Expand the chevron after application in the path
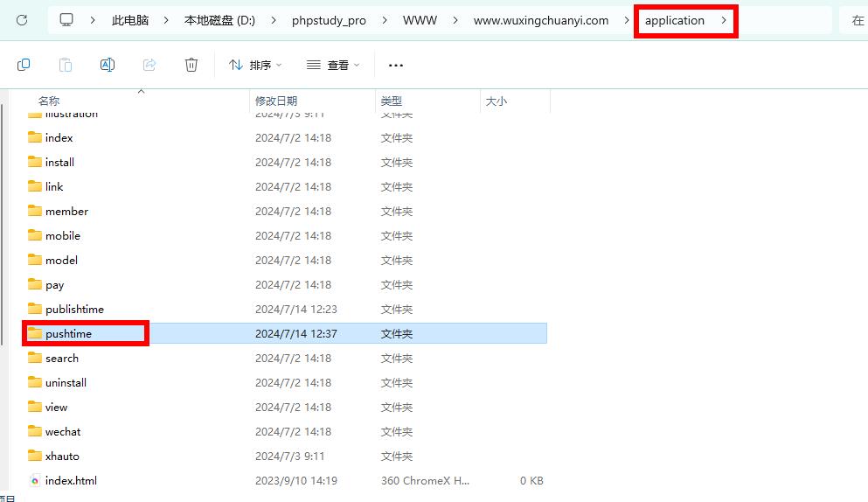The image size is (868, 502). point(724,20)
